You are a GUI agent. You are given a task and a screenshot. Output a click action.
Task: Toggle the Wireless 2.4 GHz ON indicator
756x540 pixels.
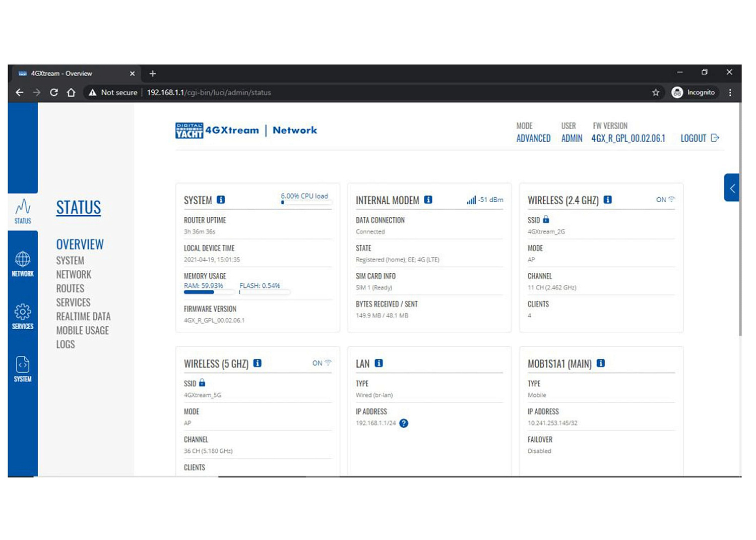click(x=665, y=200)
